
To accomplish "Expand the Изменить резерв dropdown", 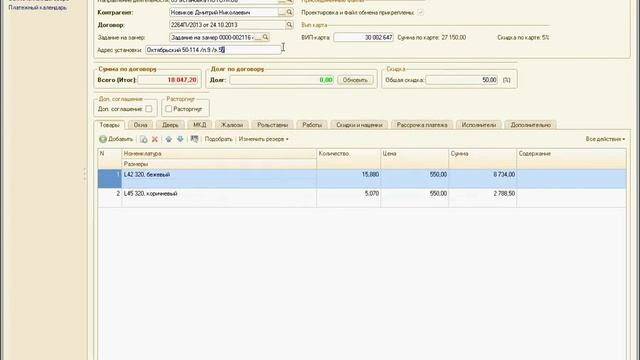I will coord(263,139).
